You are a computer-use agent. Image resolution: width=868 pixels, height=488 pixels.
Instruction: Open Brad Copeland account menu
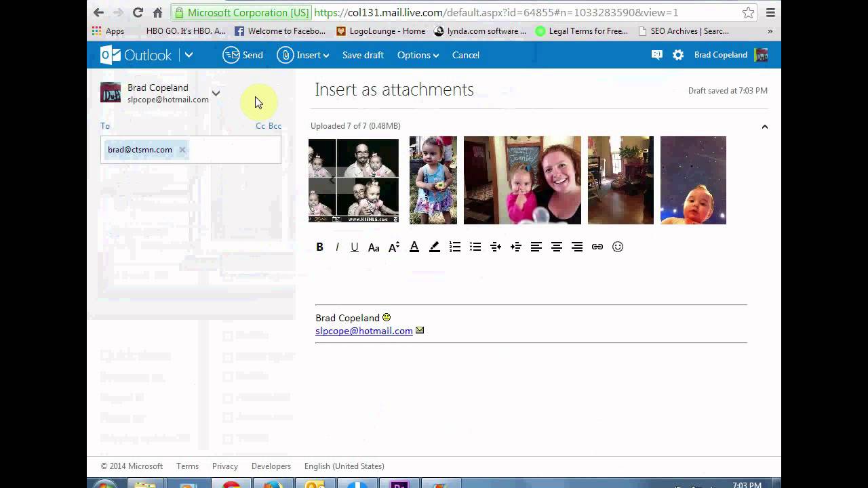coord(731,55)
